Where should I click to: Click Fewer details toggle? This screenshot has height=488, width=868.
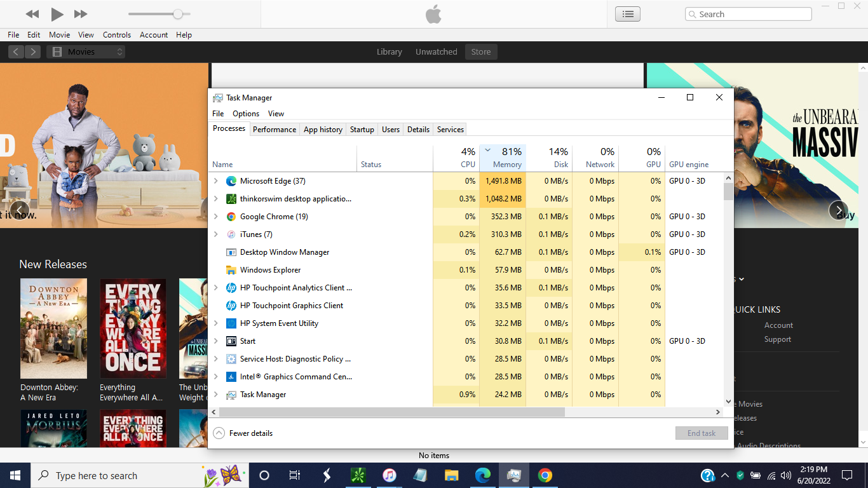[x=243, y=433]
